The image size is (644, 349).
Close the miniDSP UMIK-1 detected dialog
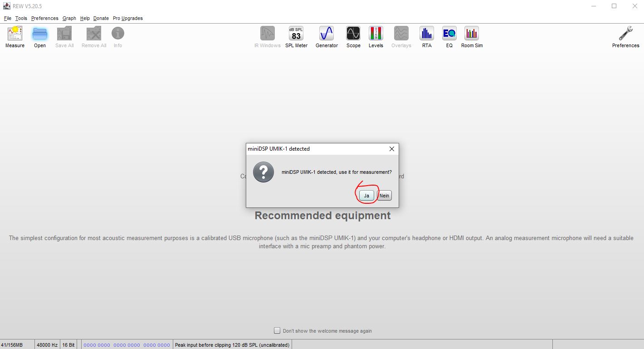(x=392, y=149)
